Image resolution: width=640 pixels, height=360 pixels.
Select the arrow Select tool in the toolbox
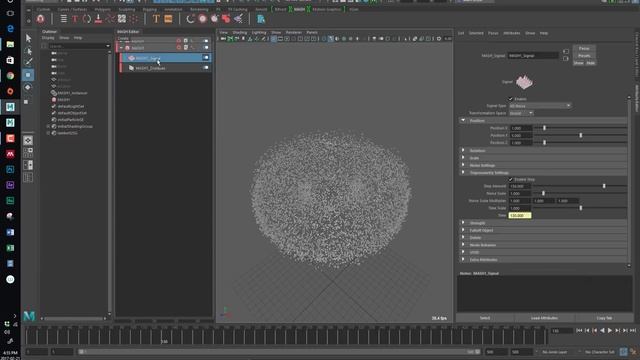(28, 38)
